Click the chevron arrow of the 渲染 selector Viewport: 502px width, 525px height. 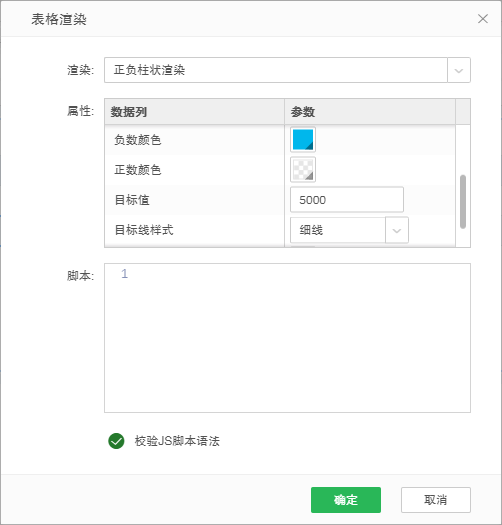459,70
